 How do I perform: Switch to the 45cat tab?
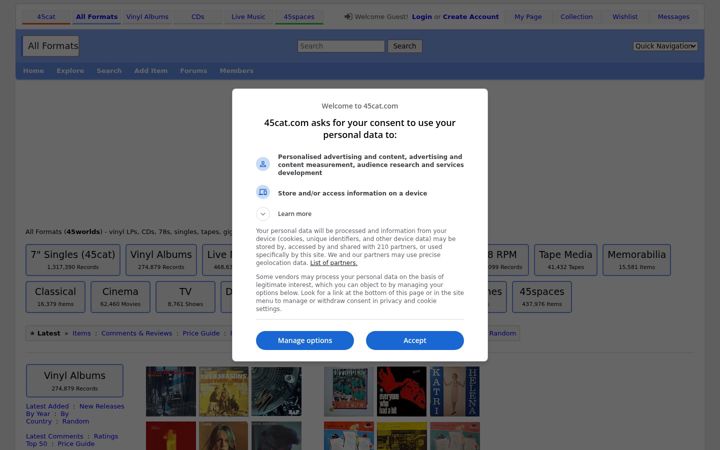(x=46, y=17)
